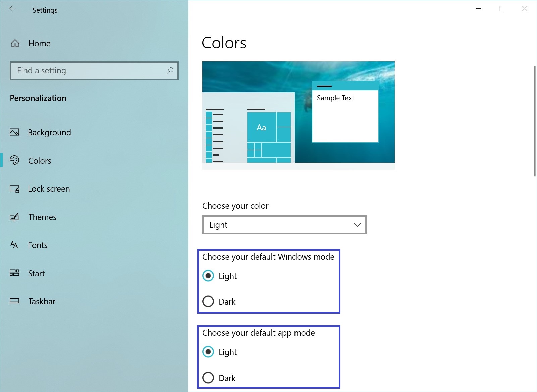Select Light for default app mode

coord(208,352)
